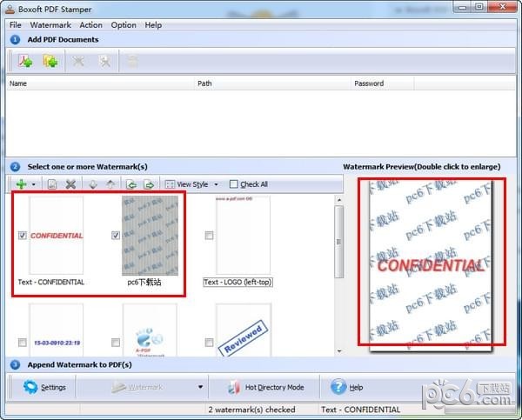Check the date-time stamp watermark checkbox
Viewport: 522px width, 420px height.
[x=23, y=342]
